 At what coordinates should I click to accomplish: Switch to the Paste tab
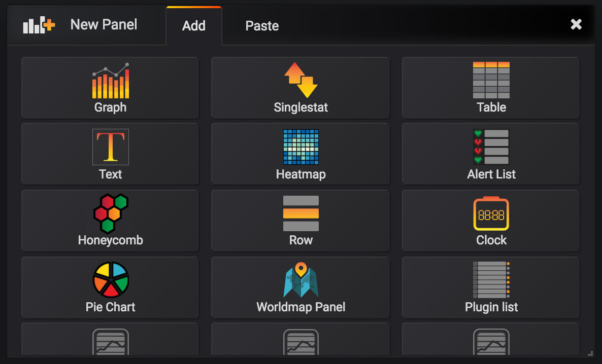coord(262,25)
